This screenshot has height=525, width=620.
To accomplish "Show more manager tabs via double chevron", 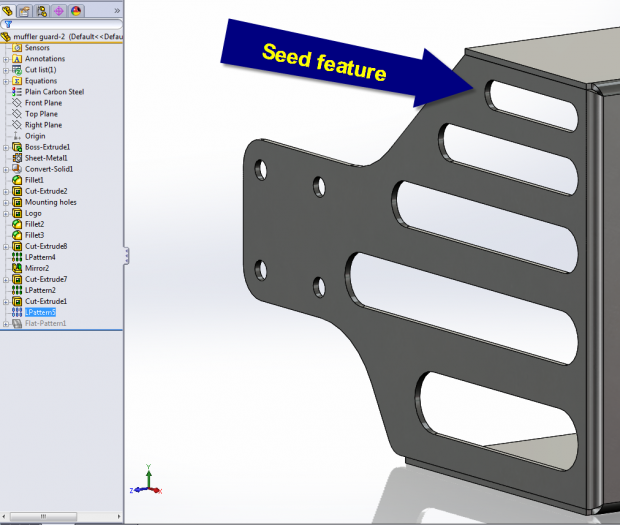I will point(117,9).
